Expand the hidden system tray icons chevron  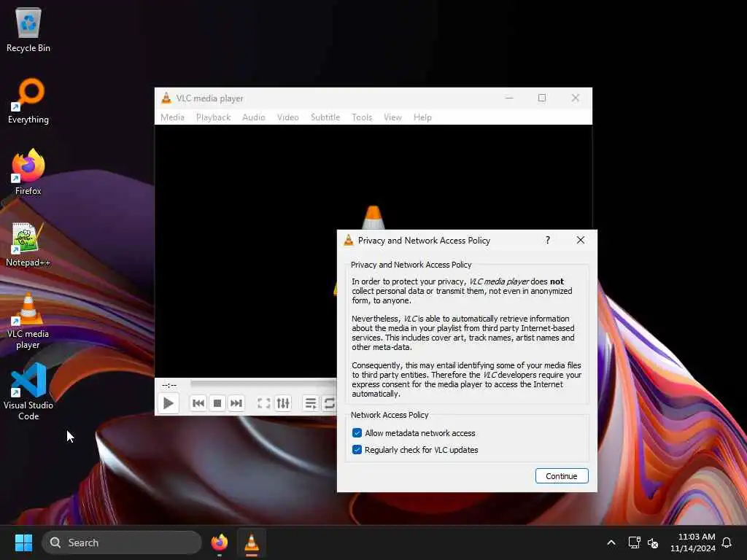tap(611, 542)
